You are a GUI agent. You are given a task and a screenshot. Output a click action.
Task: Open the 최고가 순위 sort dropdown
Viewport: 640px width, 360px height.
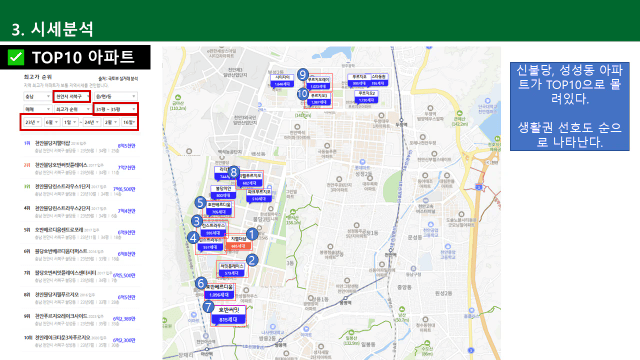tap(73, 109)
